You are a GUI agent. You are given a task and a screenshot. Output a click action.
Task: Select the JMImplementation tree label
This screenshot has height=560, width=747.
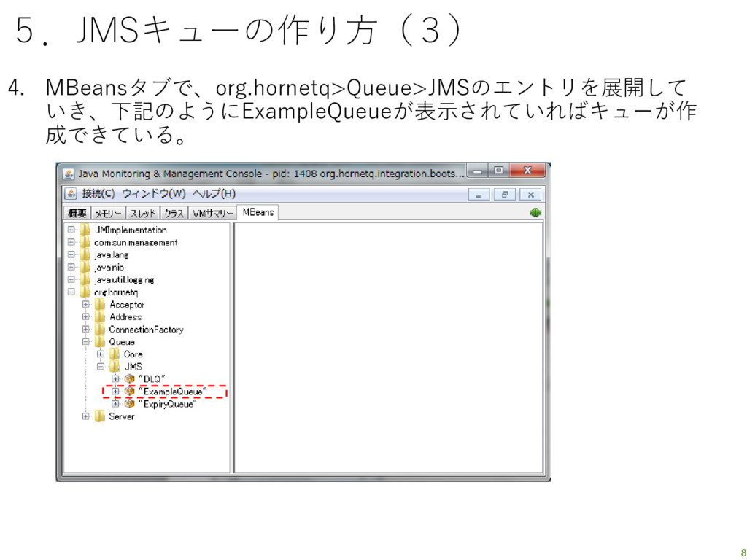click(131, 230)
